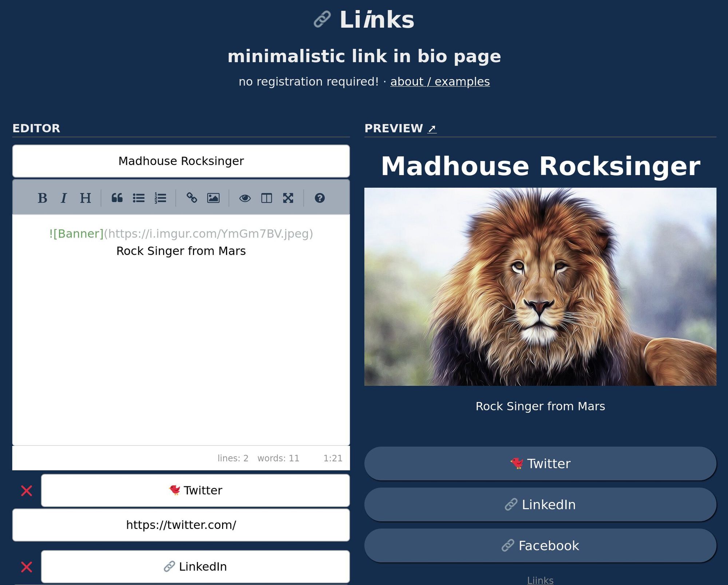Insert a heading with the H icon
The width and height of the screenshot is (728, 585).
click(x=85, y=198)
